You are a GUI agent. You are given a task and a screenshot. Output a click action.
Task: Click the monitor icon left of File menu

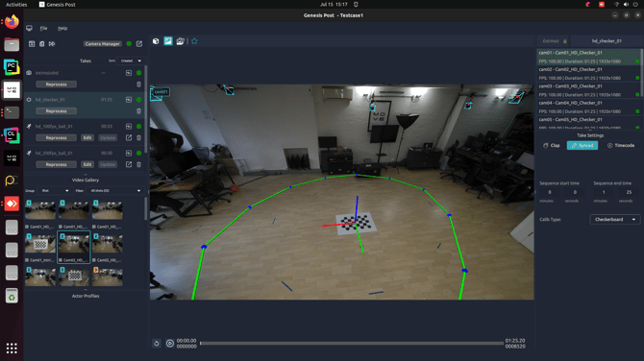tap(29, 28)
